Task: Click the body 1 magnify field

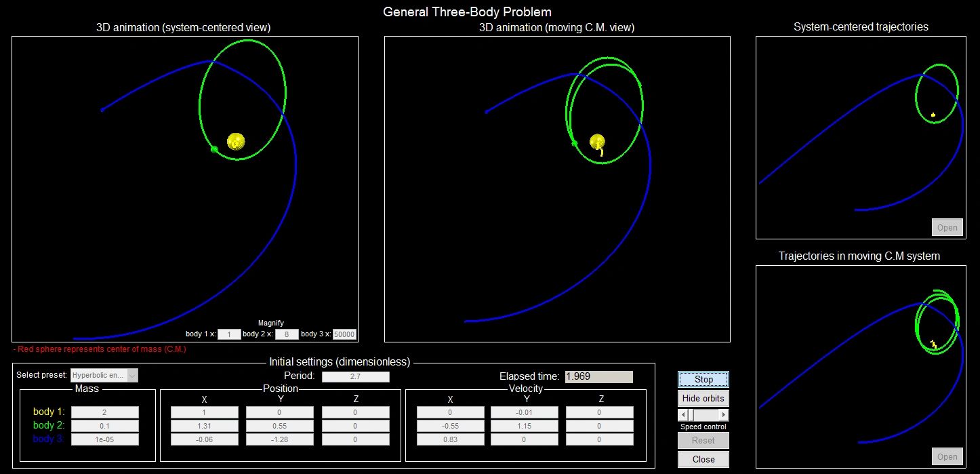Action: click(229, 334)
